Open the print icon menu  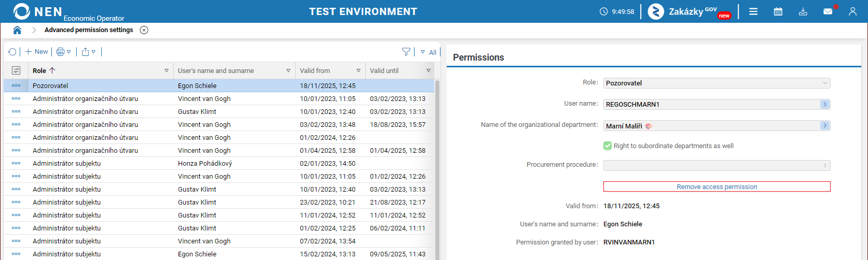tap(63, 52)
